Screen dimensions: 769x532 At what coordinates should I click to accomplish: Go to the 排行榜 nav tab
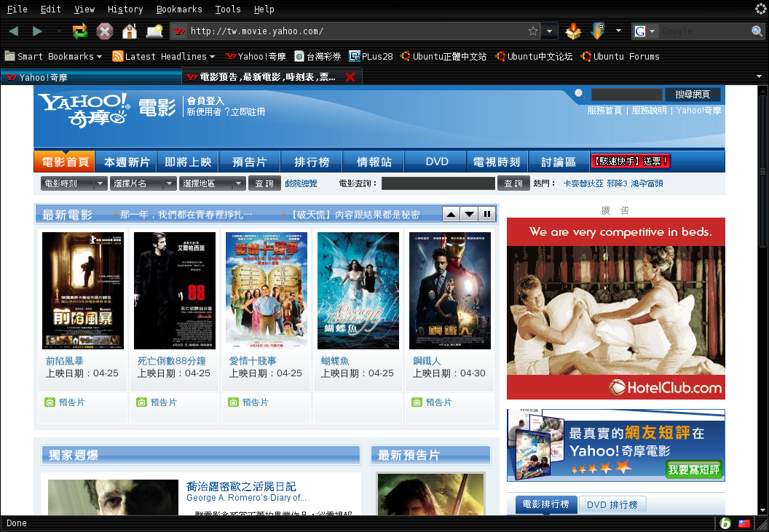coord(312,162)
